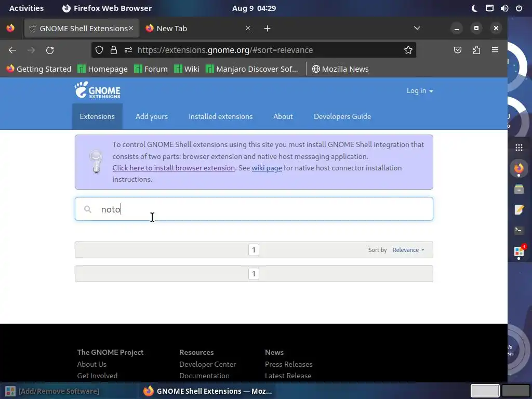Bookmark this page with the star icon
The image size is (532, 399).
(x=408, y=50)
